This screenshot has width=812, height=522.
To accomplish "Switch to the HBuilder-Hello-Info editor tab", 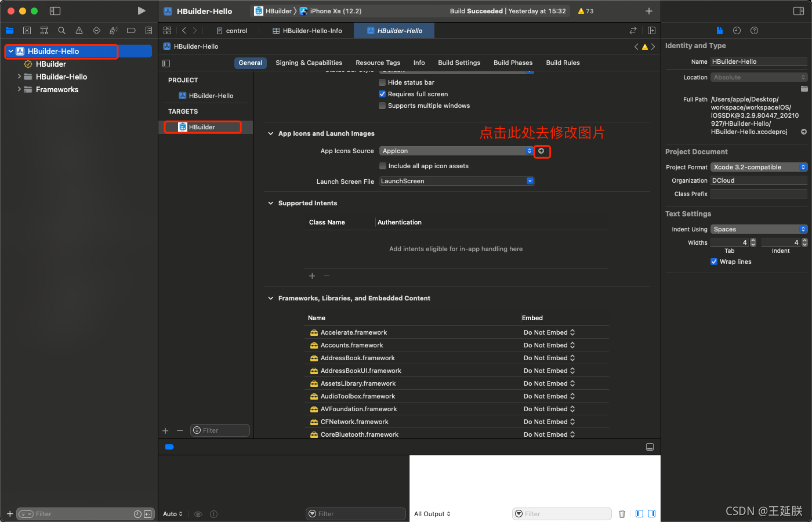I will pos(307,31).
